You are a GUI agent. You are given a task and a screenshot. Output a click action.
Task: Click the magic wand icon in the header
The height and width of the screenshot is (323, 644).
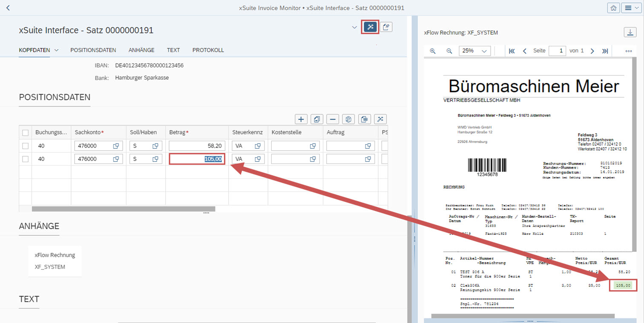(370, 27)
